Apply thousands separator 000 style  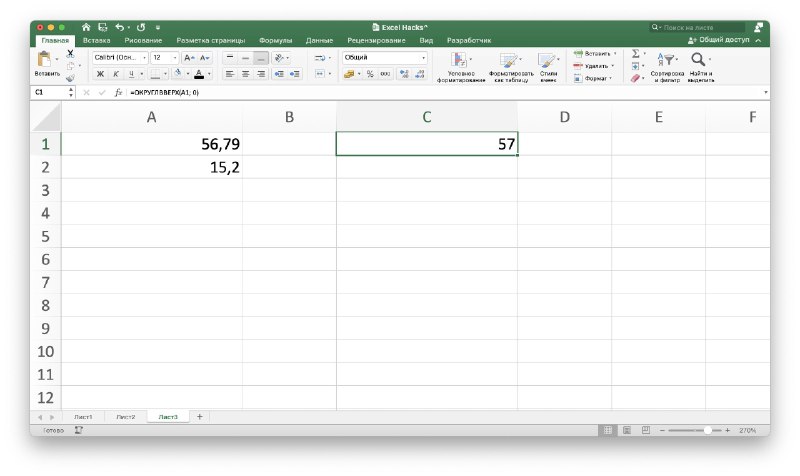[385, 74]
